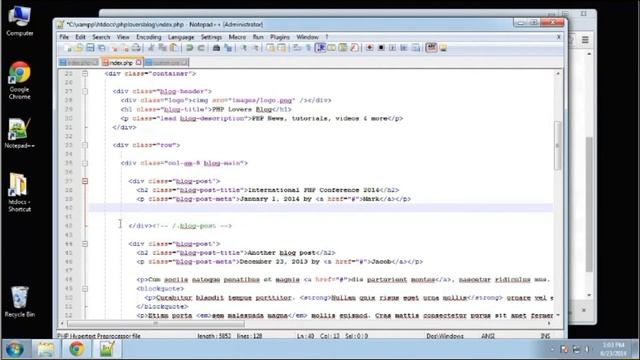Click the Print toolbar icon
Screen dimensions: 640x360
point(136,48)
